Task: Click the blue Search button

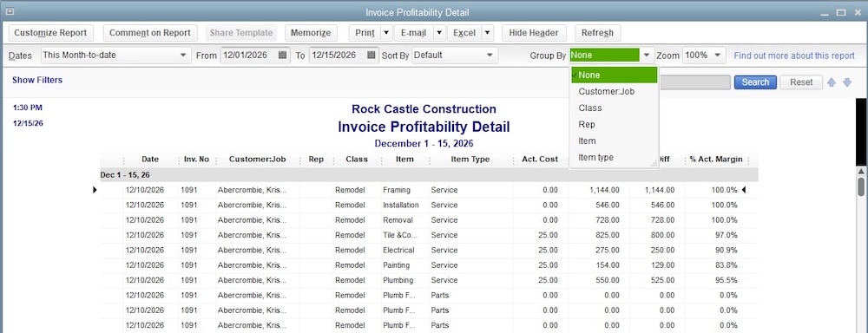Action: (x=755, y=82)
